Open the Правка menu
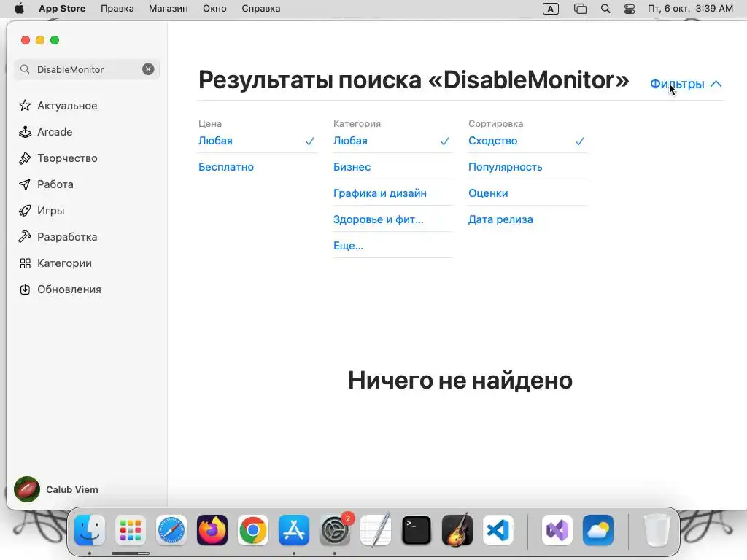Image resolution: width=747 pixels, height=560 pixels. pyautogui.click(x=117, y=9)
